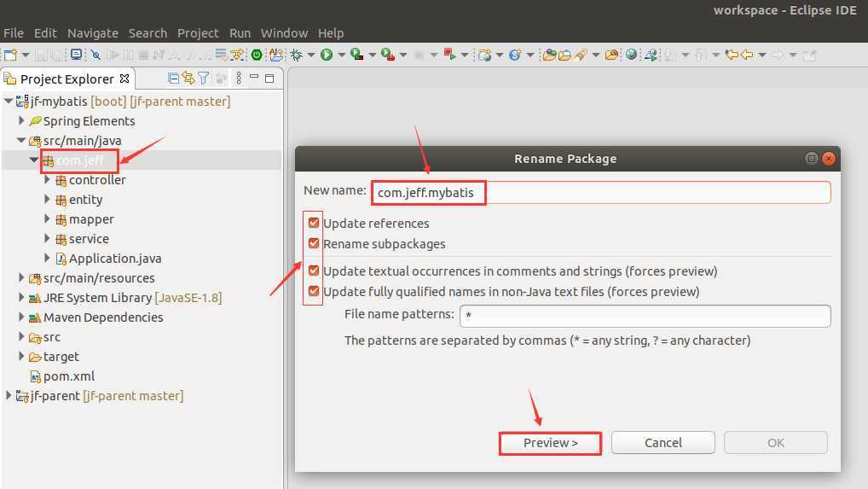Click the Search flashlight toolbar icon
The height and width of the screenshot is (489, 868).
[x=580, y=55]
